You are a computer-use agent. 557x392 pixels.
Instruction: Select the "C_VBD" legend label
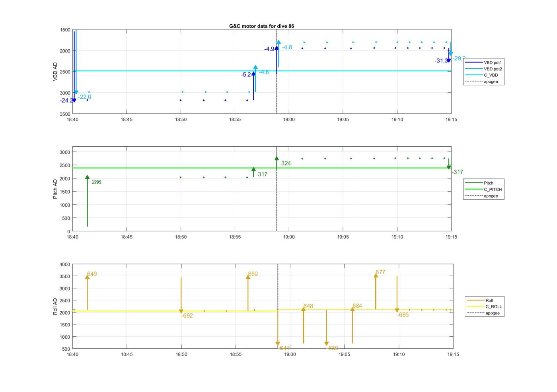coord(491,75)
